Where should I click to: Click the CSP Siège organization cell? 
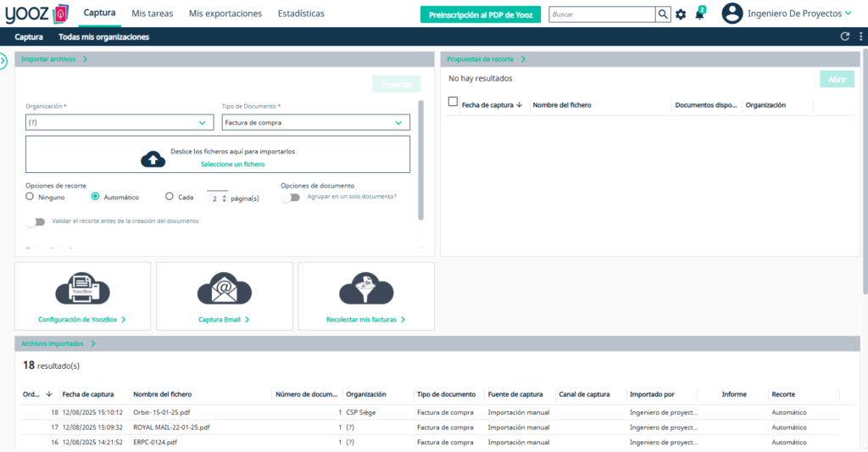(361, 412)
